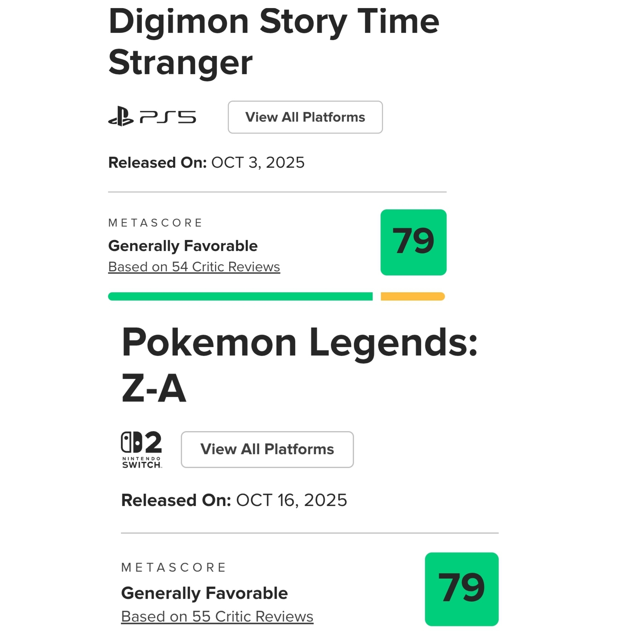Click the Released On label for Pokemon
Screen dimensions: 644x644
coord(176,500)
